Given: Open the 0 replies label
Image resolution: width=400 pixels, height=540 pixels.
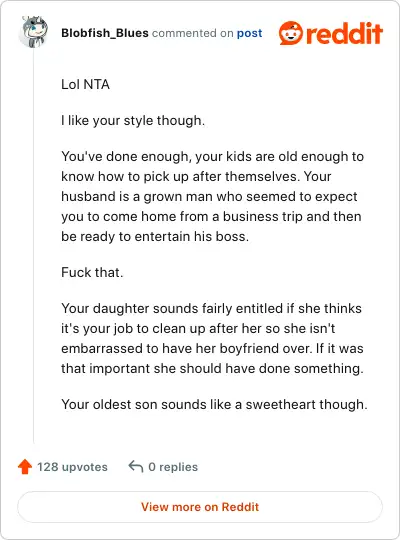Looking at the screenshot, I should click(x=173, y=467).
